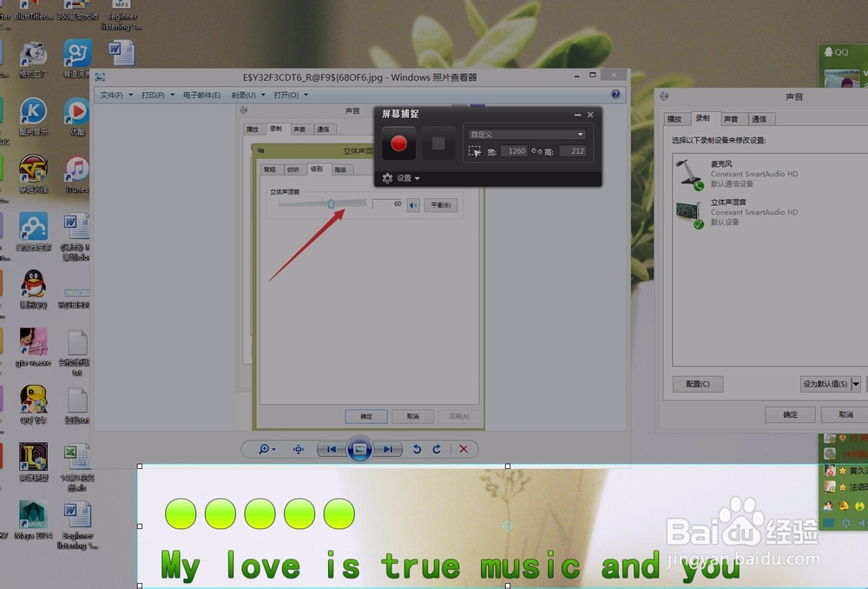The width and height of the screenshot is (868, 589).
Task: Open the 有道词典 desktop icon
Action: tap(77, 59)
